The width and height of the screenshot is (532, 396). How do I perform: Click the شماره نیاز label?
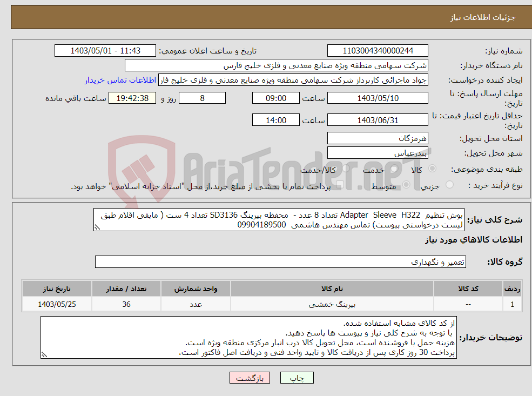tap(504, 51)
